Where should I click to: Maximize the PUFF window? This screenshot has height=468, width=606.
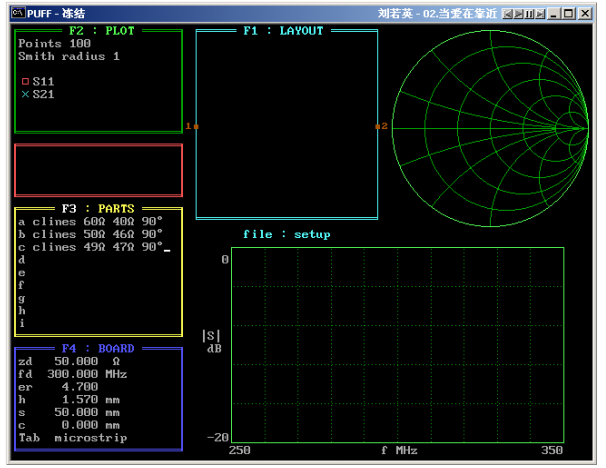(x=568, y=14)
